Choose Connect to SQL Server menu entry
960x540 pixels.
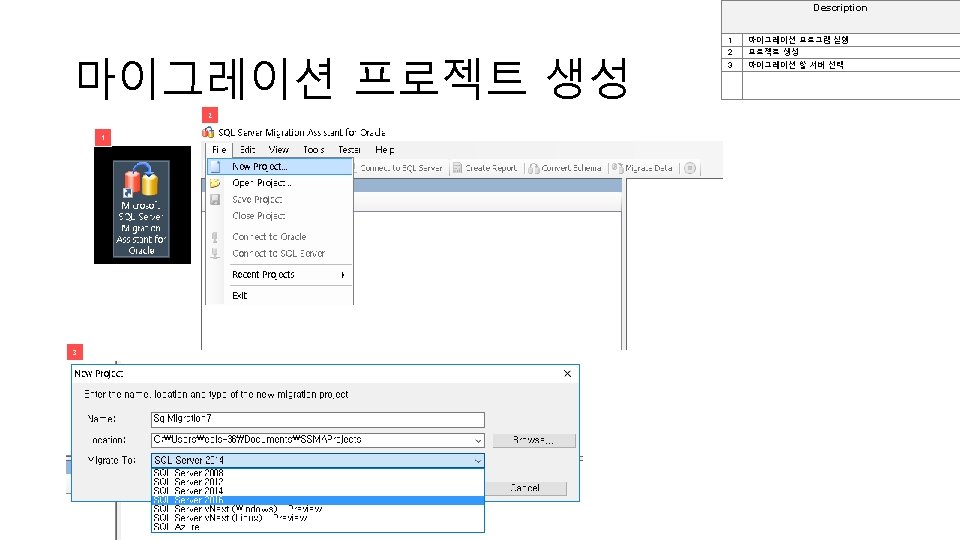(280, 253)
